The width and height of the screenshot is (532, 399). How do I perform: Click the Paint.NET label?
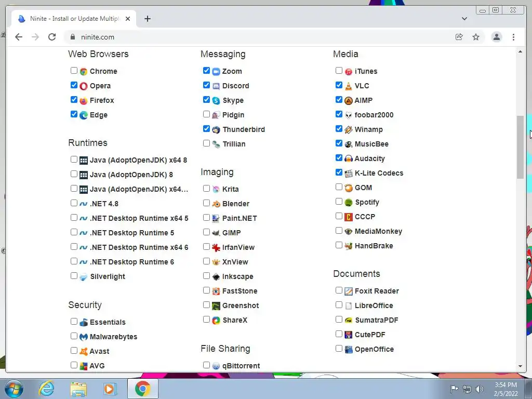[240, 219]
